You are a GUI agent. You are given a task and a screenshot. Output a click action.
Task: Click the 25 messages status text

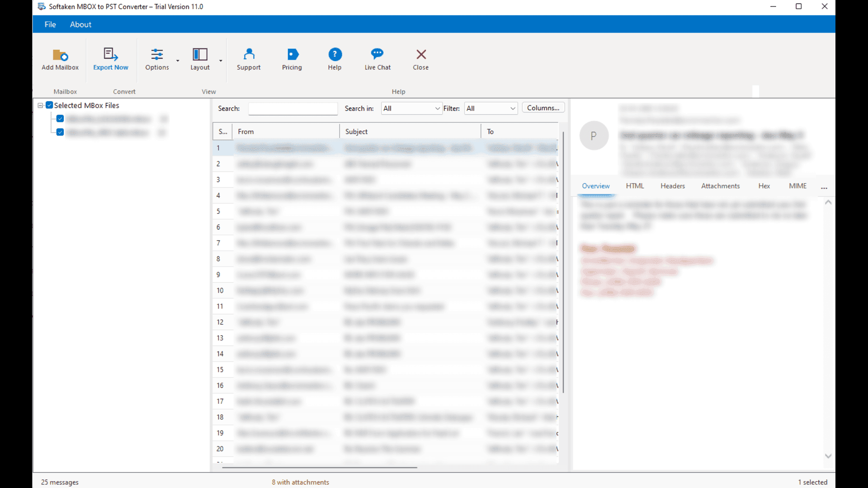point(60,482)
